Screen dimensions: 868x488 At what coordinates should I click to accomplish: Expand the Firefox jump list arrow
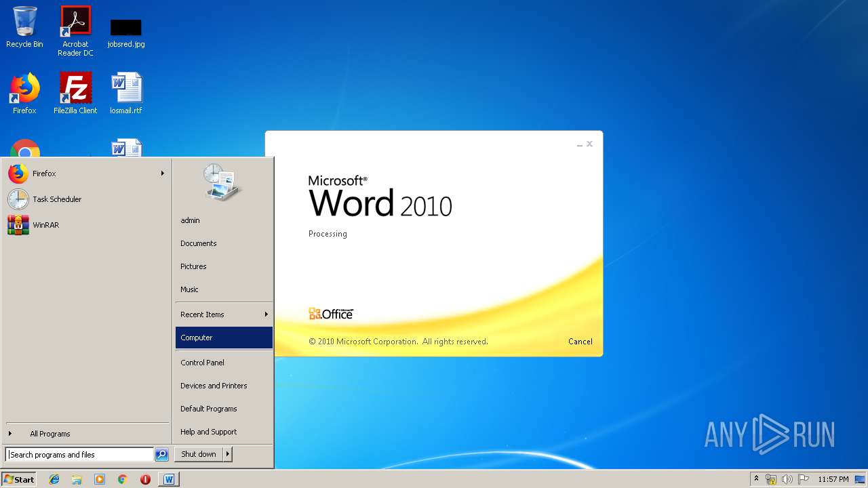click(x=163, y=174)
